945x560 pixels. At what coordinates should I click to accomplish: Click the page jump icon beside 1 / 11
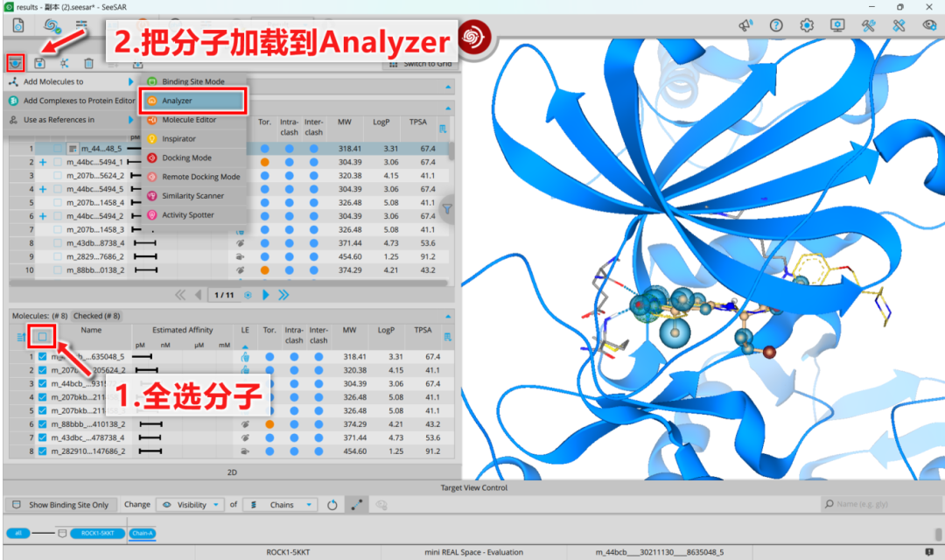(248, 296)
